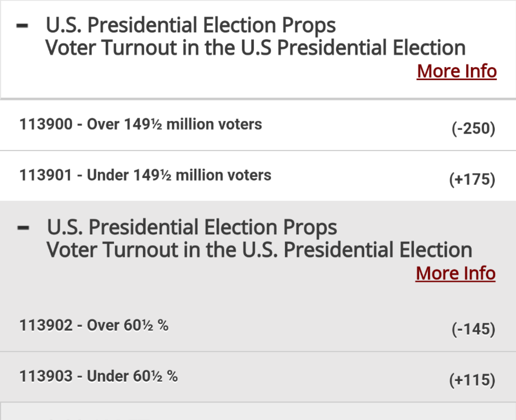Select Under 149½ million voters bet
The image size is (516, 420).
258,176
